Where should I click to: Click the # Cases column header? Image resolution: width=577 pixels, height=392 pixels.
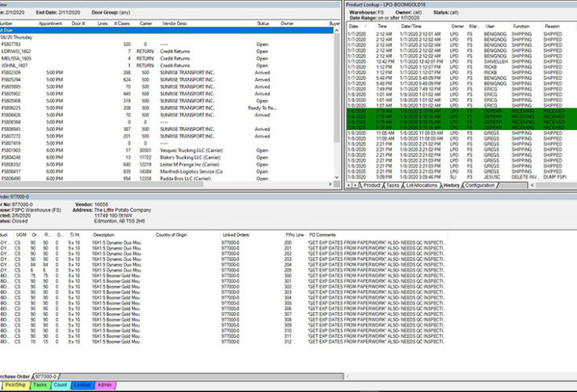point(121,23)
